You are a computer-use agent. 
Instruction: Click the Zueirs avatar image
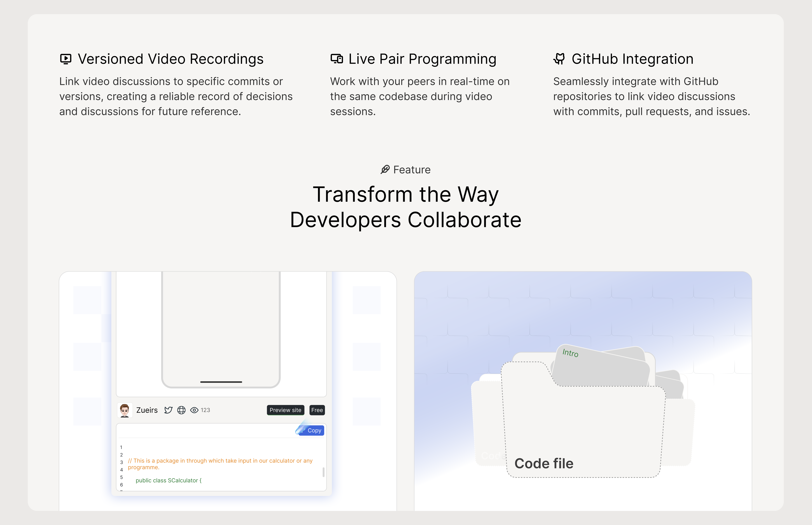[125, 410]
